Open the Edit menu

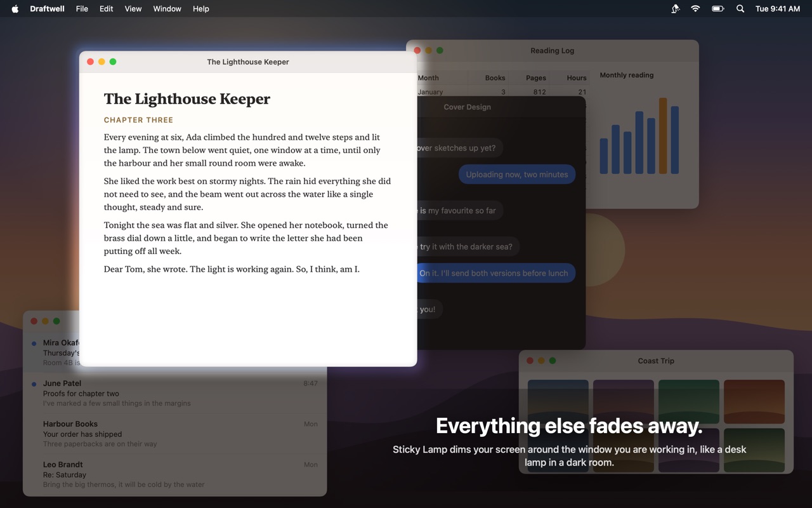107,9
